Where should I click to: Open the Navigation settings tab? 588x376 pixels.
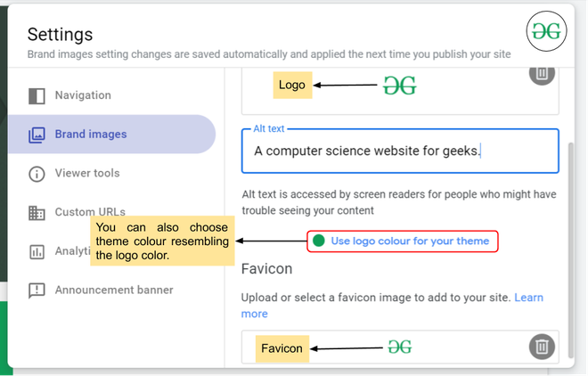click(x=83, y=95)
